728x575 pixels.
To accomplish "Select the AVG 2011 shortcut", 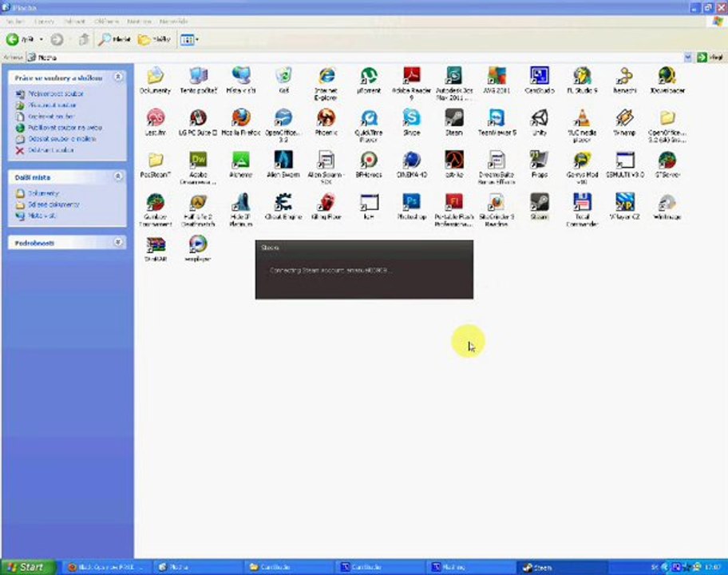I will [497, 81].
